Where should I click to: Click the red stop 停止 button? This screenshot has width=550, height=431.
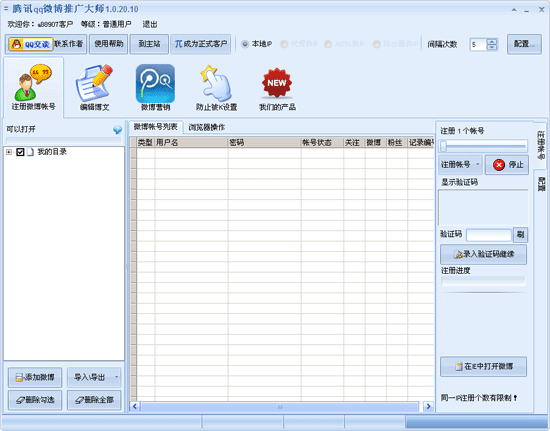coord(507,164)
